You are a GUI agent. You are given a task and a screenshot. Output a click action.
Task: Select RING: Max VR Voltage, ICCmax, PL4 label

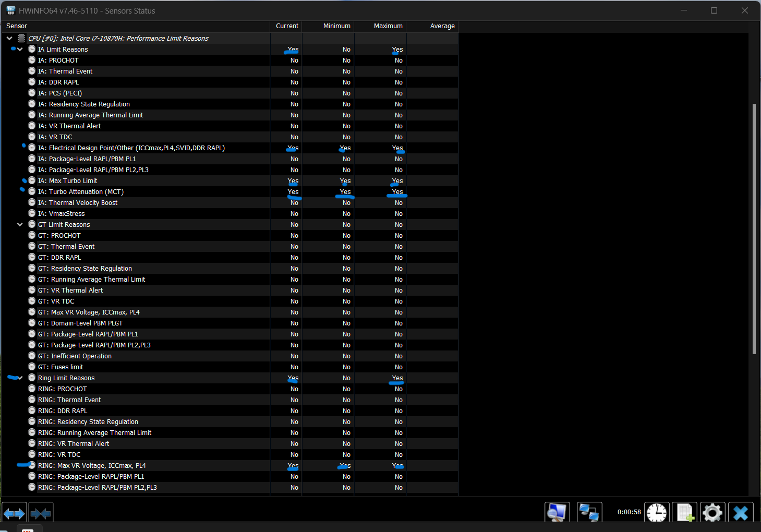[x=92, y=465]
